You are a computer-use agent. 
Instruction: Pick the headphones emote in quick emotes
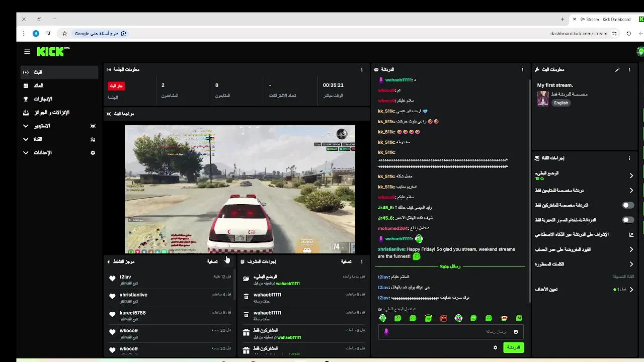[383, 318]
